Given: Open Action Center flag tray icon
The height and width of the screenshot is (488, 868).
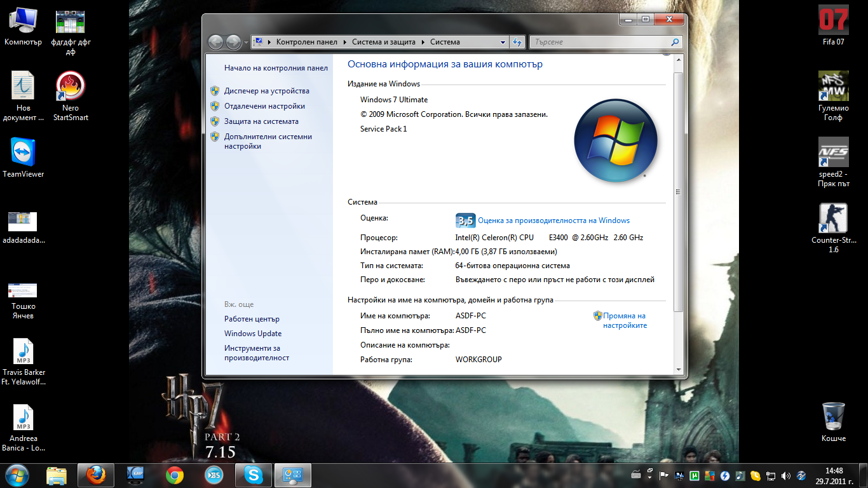Looking at the screenshot, I should [664, 475].
